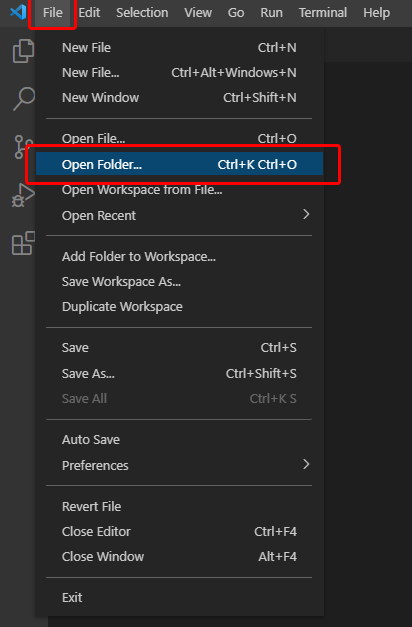Open the Extensions icon
The image size is (412, 627).
pos(23,243)
